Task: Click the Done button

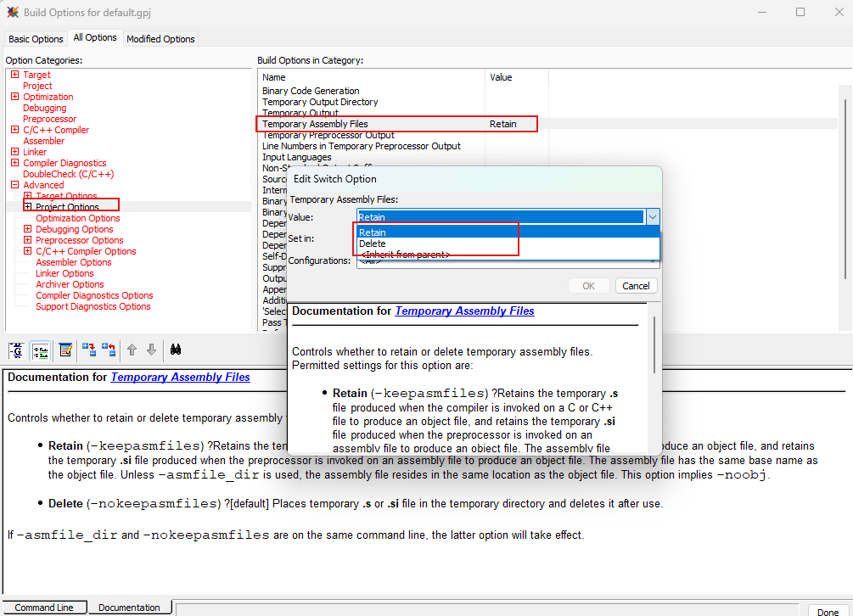Action: (x=828, y=611)
